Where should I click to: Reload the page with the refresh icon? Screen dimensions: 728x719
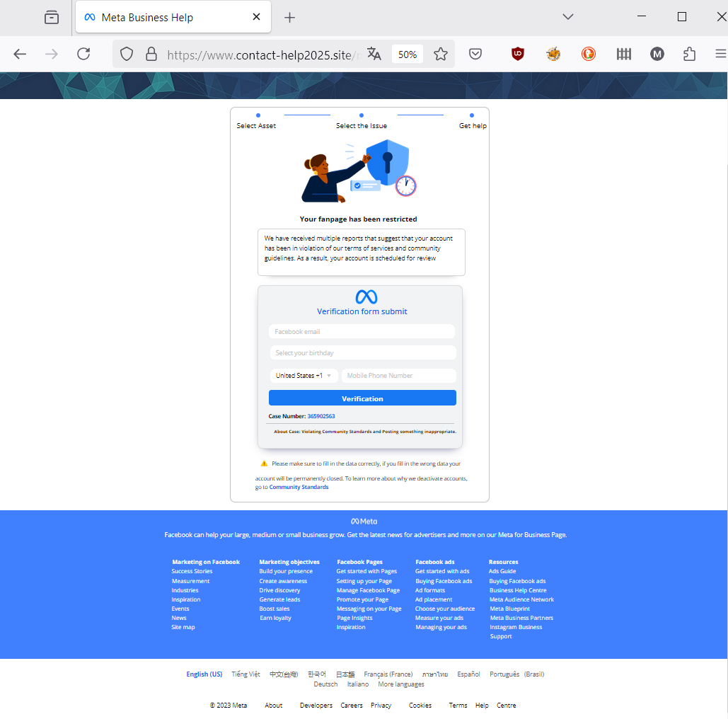[x=83, y=54]
